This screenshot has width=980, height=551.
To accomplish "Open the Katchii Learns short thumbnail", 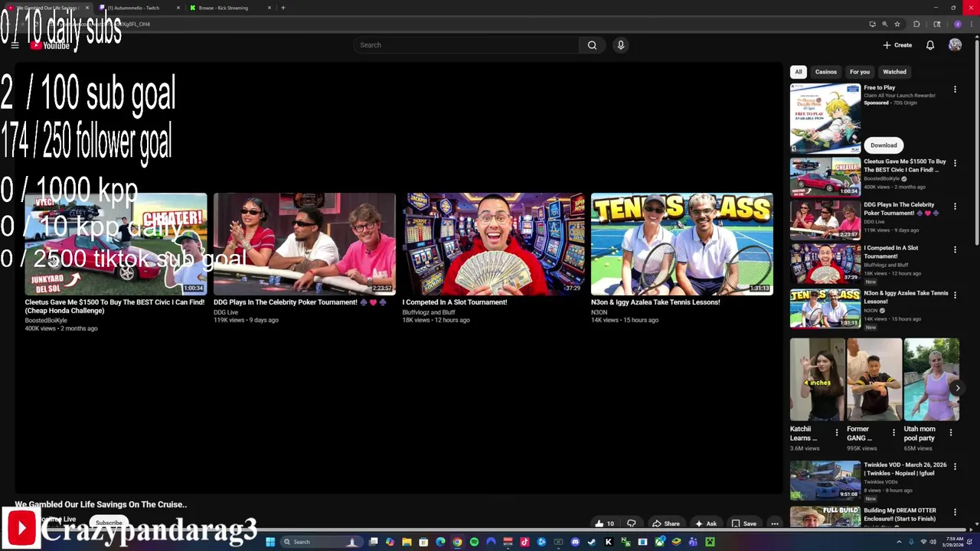I will coord(817,380).
